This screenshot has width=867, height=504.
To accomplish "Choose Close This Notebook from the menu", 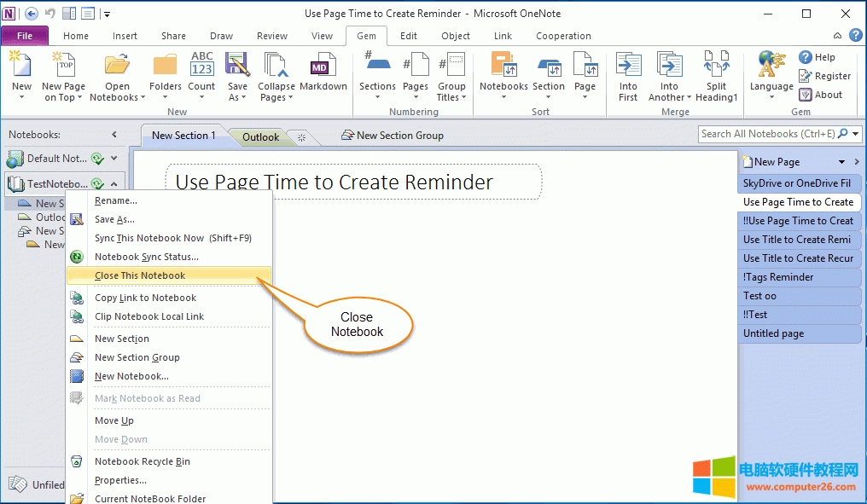I will click(142, 275).
